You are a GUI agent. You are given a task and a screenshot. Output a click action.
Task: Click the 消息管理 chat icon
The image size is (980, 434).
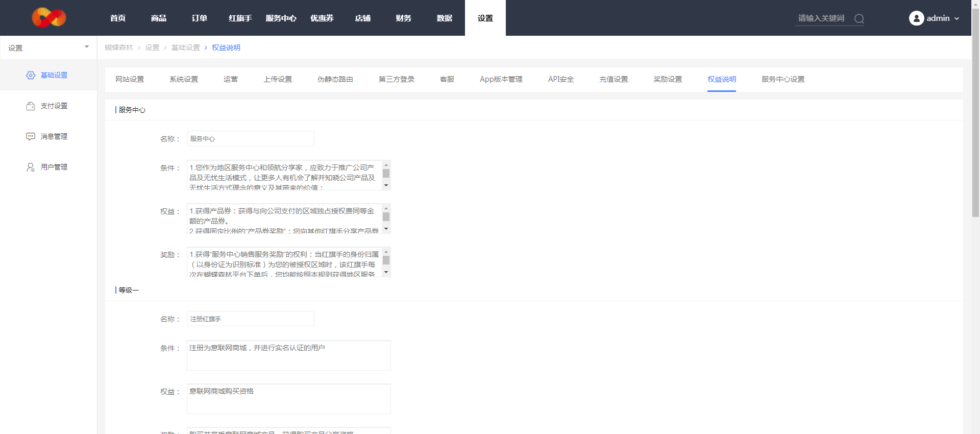pos(31,136)
